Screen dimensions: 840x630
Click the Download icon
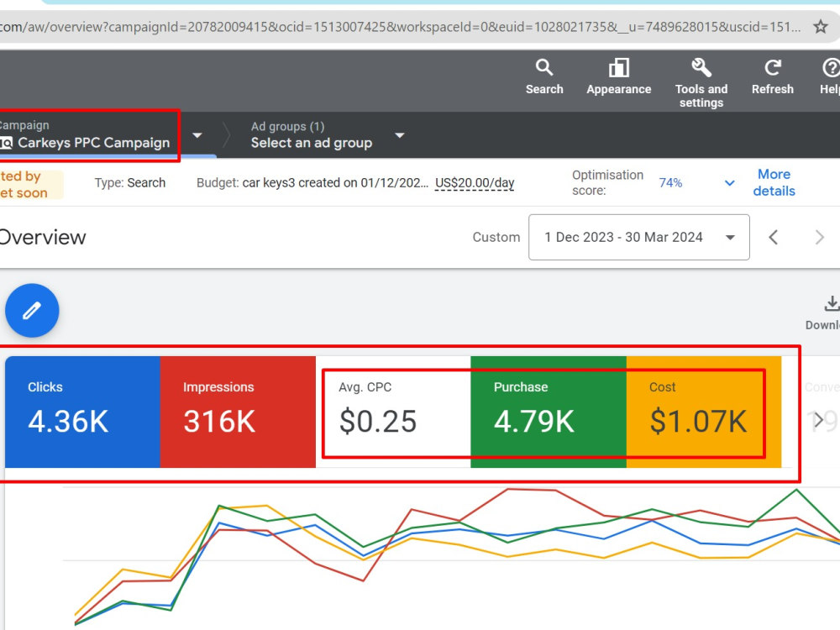831,304
